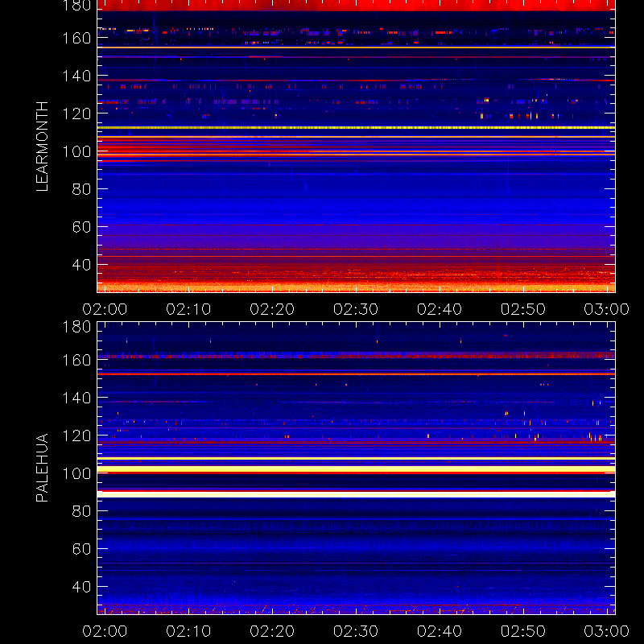This screenshot has width=644, height=644.
Task: Click the 03:00 time label under the Palehua plot
Action: pos(607,631)
